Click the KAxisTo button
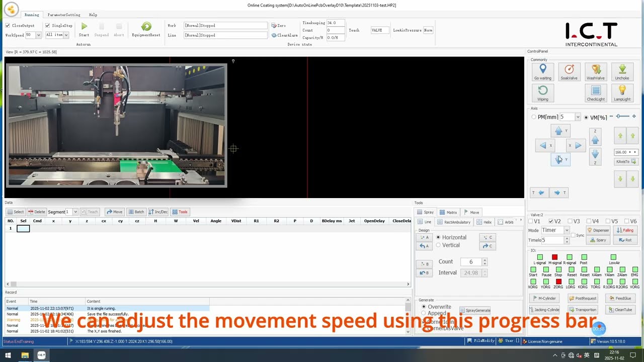This screenshot has width=644, height=362. [x=626, y=161]
